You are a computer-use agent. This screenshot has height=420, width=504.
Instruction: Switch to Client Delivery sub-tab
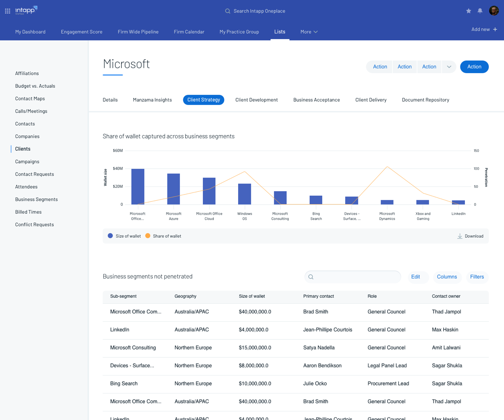tap(371, 100)
